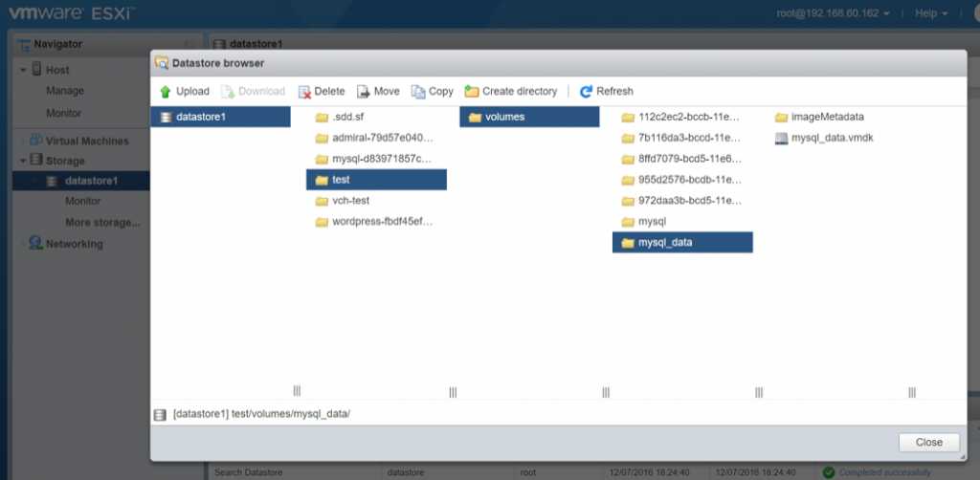The height and width of the screenshot is (480, 980).
Task: Select the mysql-d83971857c... folder
Action: point(376,159)
